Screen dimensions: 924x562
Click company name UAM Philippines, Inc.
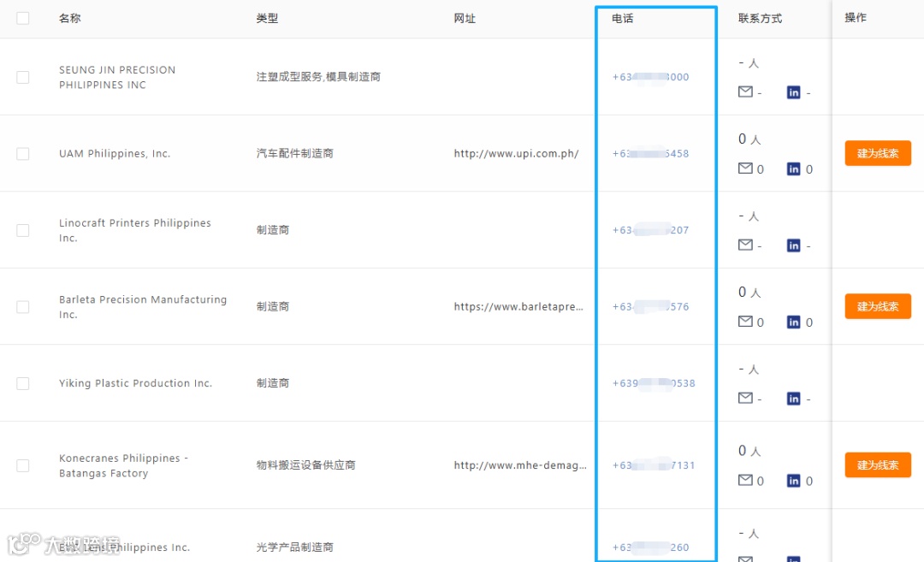tap(115, 154)
